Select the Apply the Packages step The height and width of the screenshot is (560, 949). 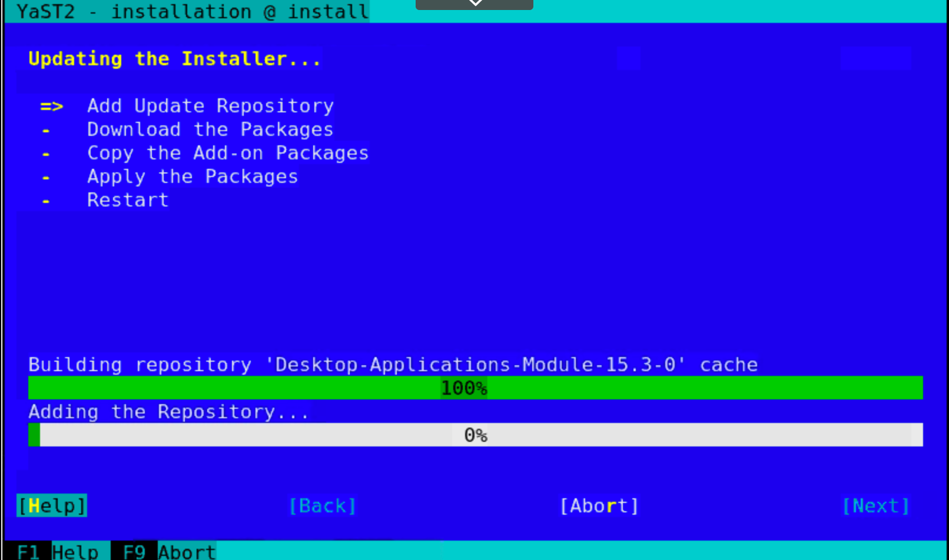[193, 176]
